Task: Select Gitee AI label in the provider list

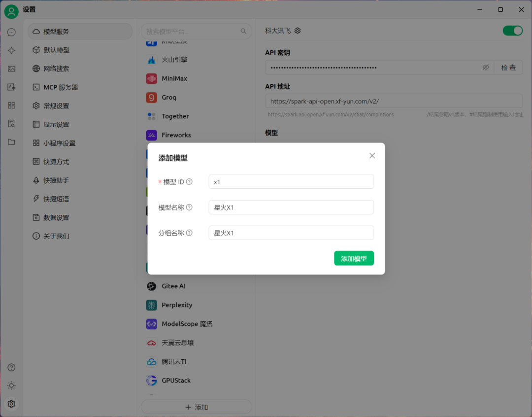Action: (x=173, y=286)
